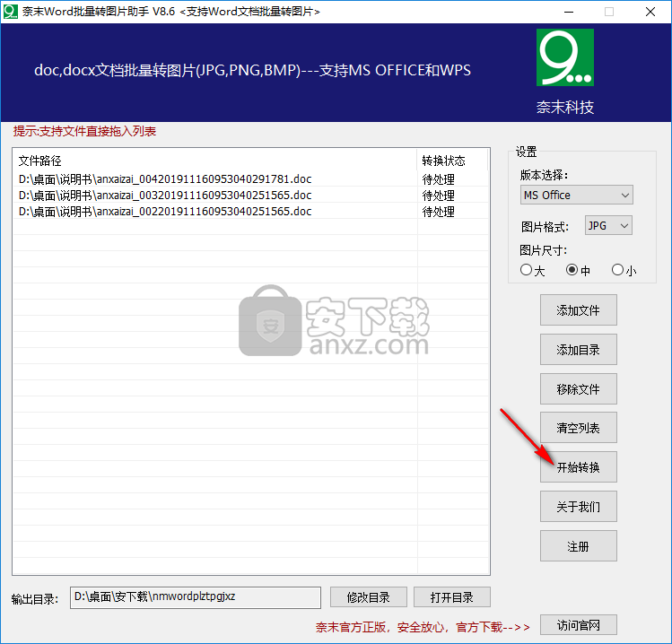Click the 添加文件 button
The width and height of the screenshot is (672, 644).
pos(578,309)
